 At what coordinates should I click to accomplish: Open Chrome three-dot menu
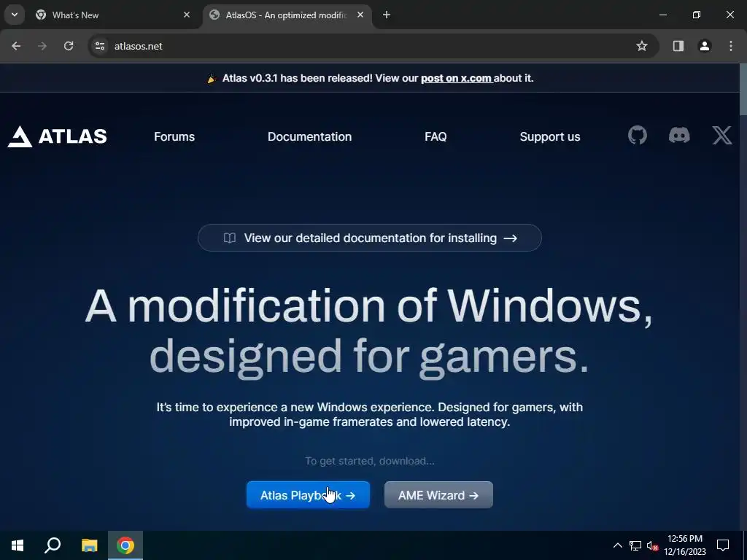(731, 46)
